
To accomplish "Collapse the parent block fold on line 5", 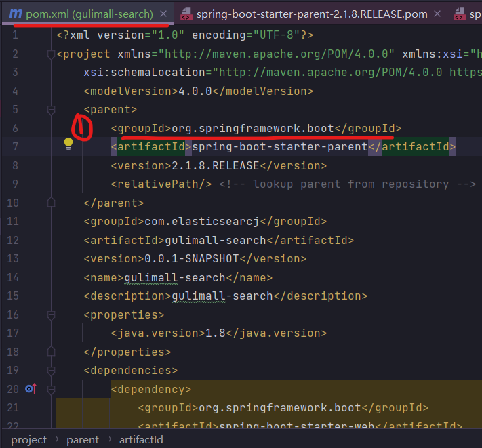I will [x=51, y=110].
